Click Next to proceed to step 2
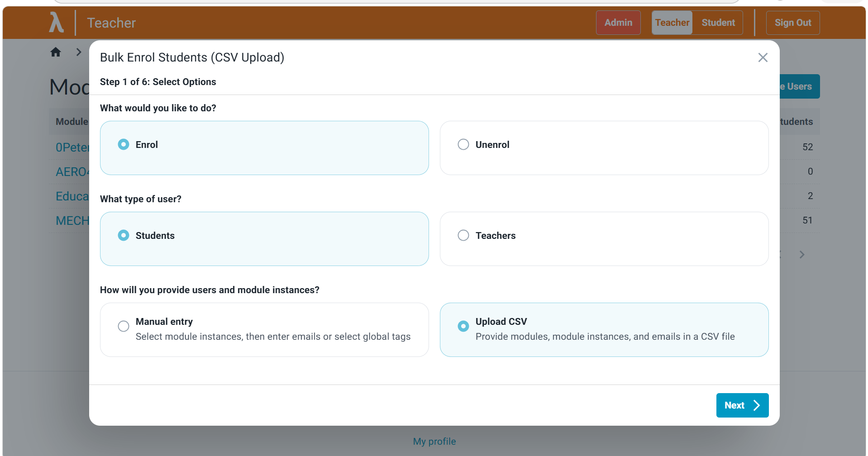 click(742, 405)
